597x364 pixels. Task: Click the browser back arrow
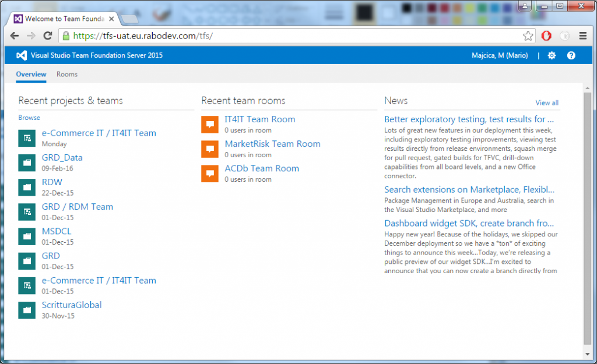click(15, 36)
